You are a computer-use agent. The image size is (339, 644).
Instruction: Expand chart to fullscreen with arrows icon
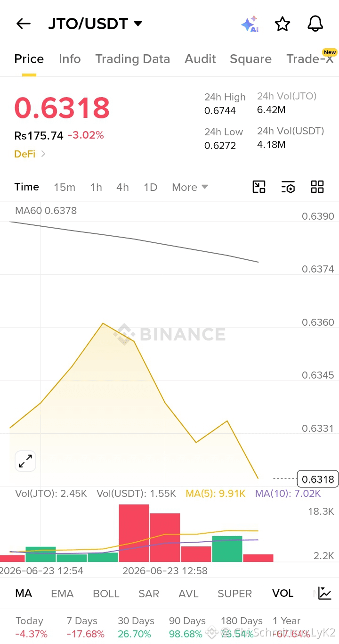(x=25, y=461)
